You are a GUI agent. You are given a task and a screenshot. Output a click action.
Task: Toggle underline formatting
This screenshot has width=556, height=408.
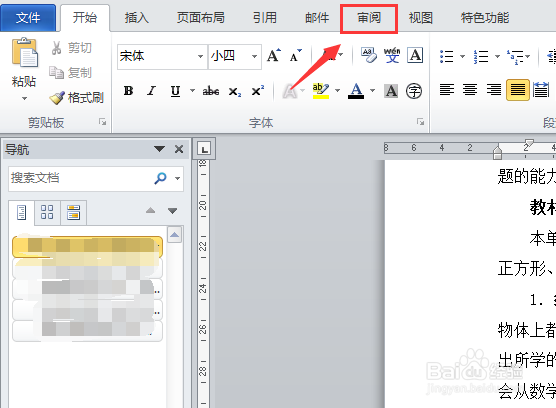click(175, 91)
